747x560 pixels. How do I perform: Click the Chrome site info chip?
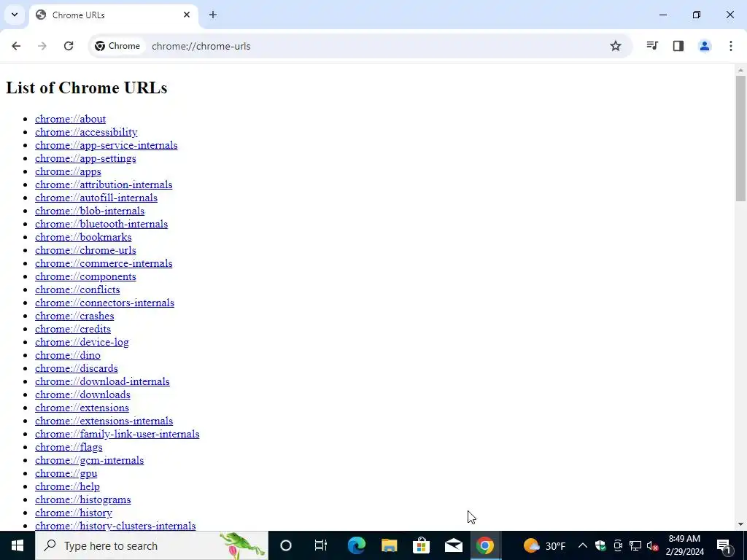pos(117,46)
